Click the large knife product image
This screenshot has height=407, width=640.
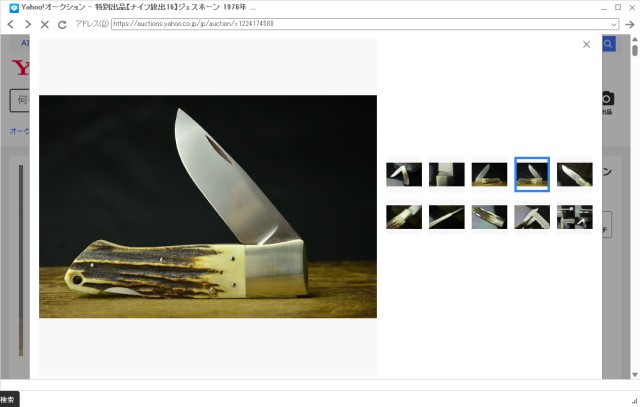click(208, 207)
